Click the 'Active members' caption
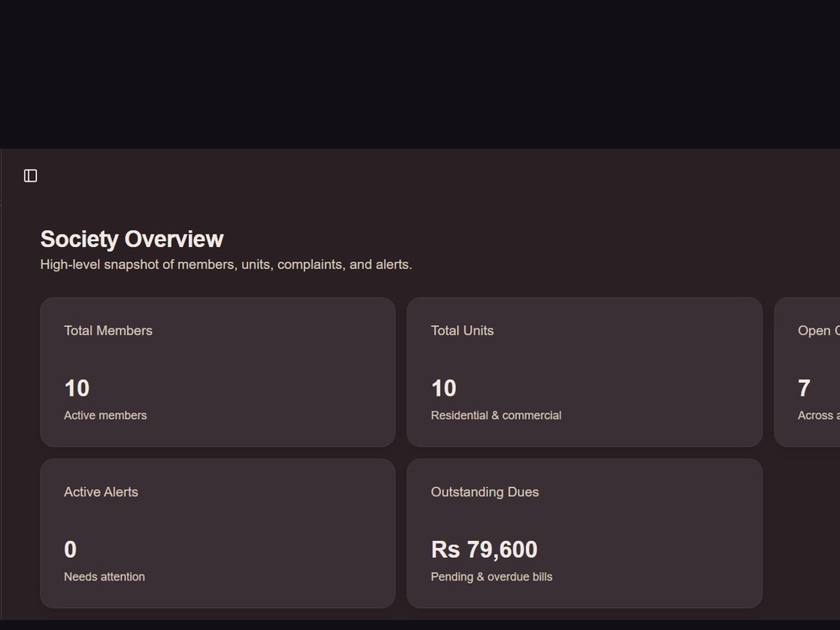 [105, 416]
